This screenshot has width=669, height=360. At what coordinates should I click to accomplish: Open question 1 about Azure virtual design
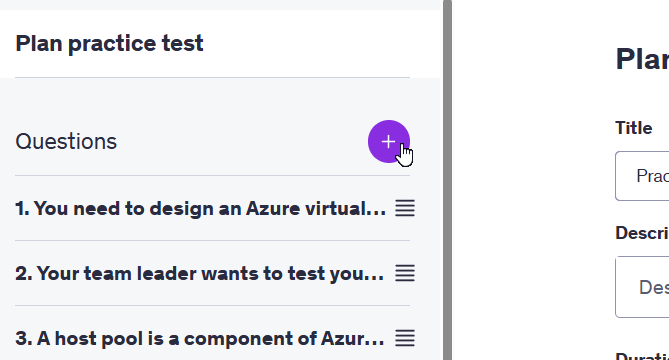coord(201,209)
